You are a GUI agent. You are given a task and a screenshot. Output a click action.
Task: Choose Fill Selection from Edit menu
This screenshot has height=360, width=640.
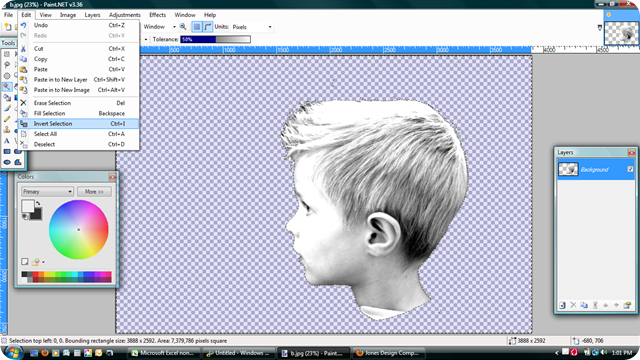pyautogui.click(x=78, y=113)
